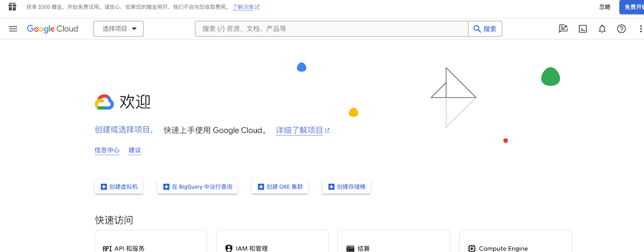The image size is (644, 252).
Task: Click the Google Cloud logo
Action: (53, 29)
